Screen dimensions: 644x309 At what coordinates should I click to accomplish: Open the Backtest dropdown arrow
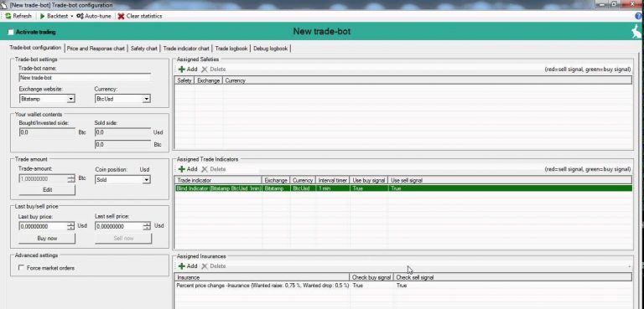coord(71,17)
